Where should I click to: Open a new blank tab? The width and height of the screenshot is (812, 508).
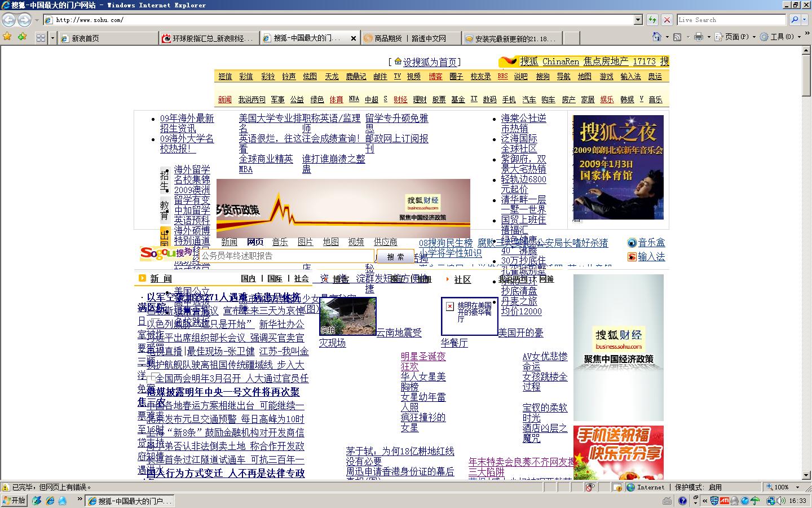pos(571,38)
